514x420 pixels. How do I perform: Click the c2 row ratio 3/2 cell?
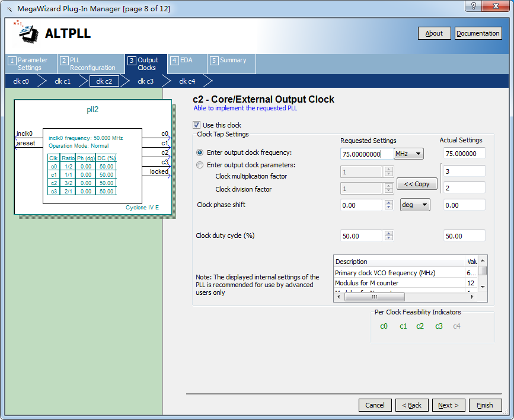[x=68, y=183]
